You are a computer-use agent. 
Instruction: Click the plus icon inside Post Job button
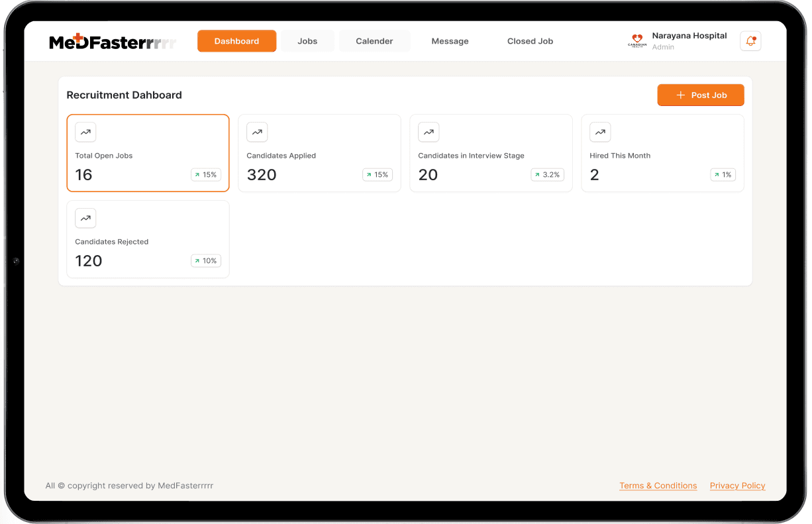pos(680,95)
